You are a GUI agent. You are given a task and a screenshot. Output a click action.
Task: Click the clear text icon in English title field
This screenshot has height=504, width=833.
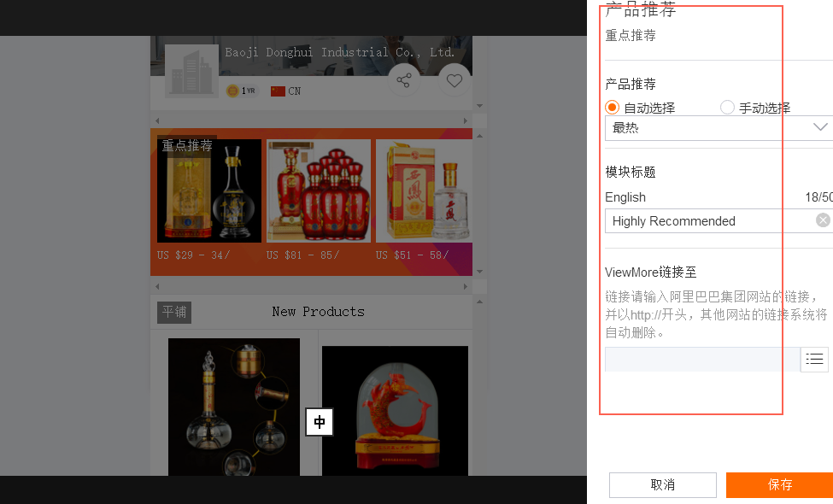coord(823,220)
